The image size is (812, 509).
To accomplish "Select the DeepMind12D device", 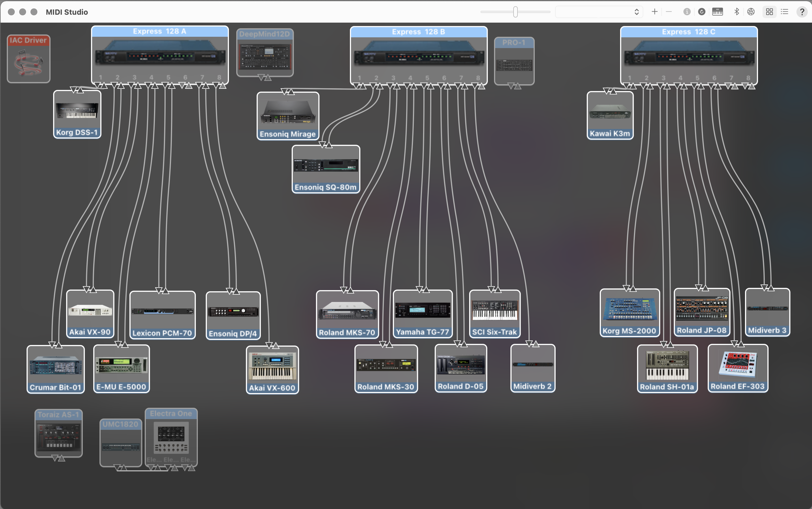I will (265, 53).
